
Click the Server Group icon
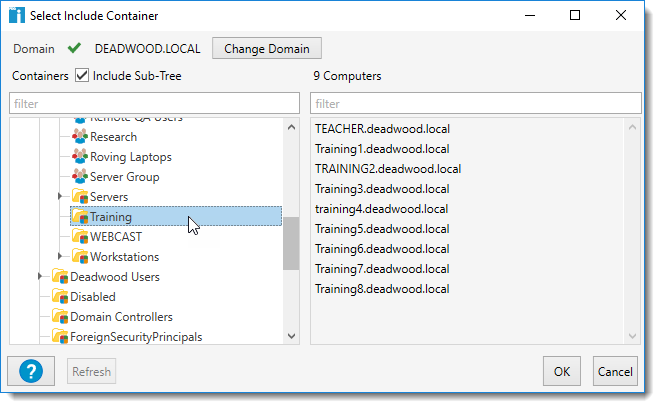pos(80,177)
